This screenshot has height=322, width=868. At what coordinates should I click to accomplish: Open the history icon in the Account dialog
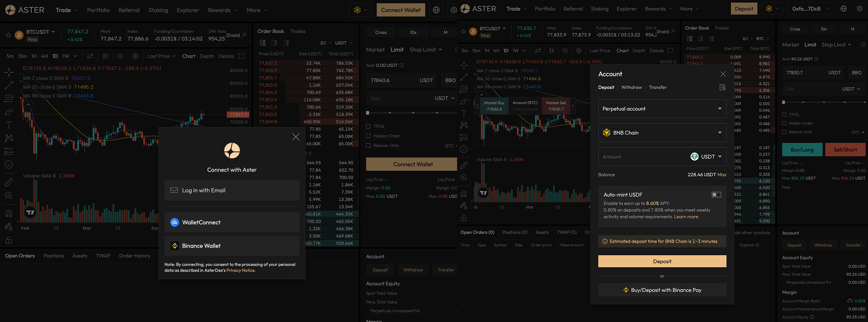[722, 87]
